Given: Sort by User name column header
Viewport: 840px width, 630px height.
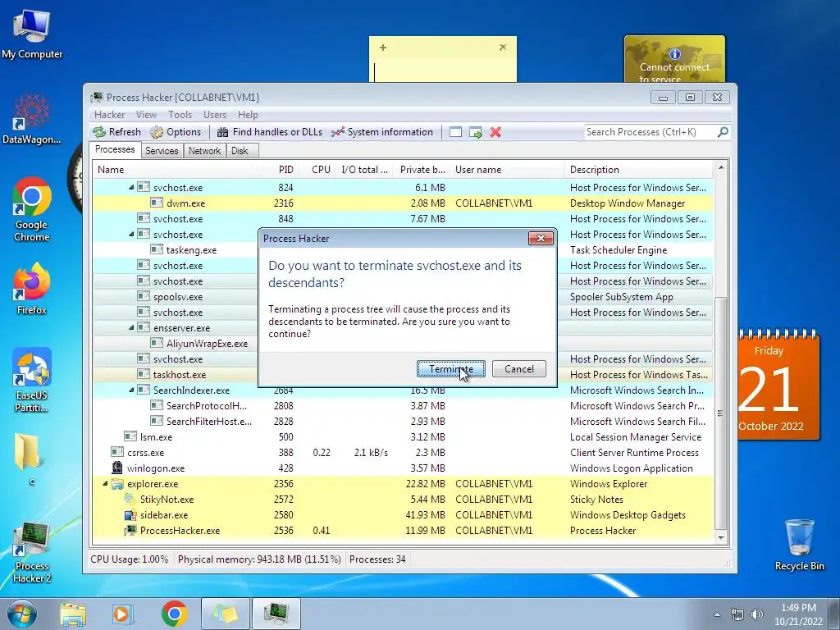Looking at the screenshot, I should click(x=507, y=170).
